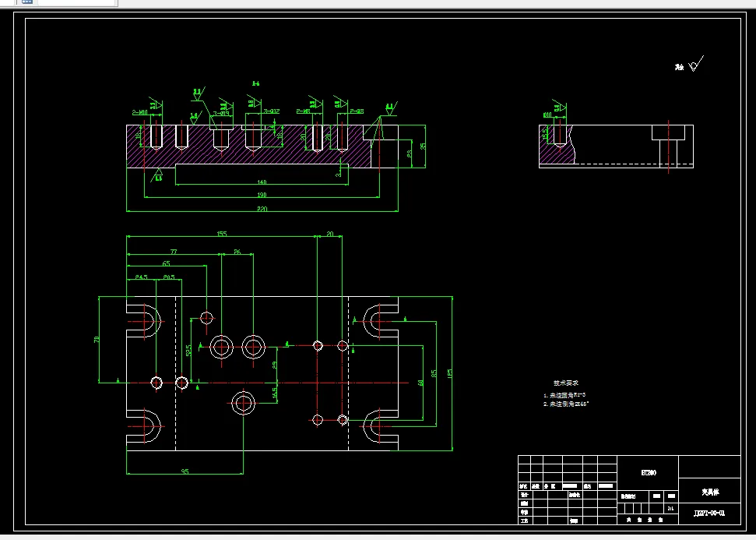Screen dimensions: 756x540
Task: Select the 65 dimension text
Action: (x=167, y=263)
